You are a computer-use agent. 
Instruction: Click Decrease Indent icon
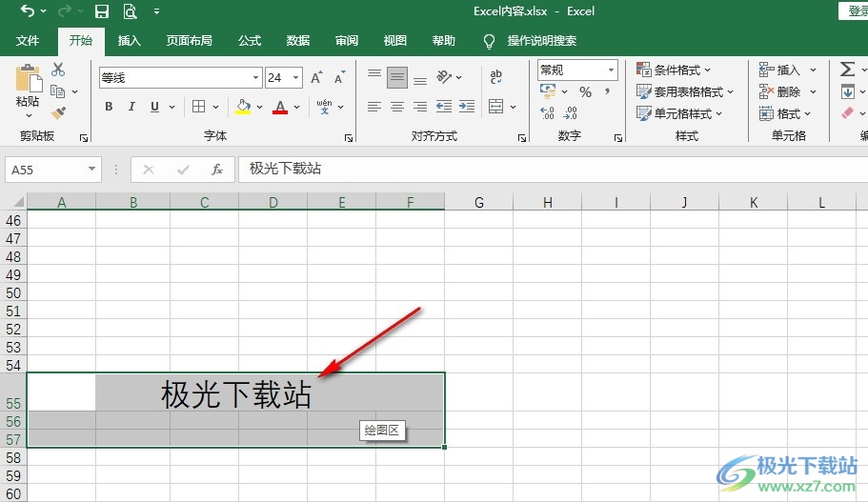click(x=443, y=107)
